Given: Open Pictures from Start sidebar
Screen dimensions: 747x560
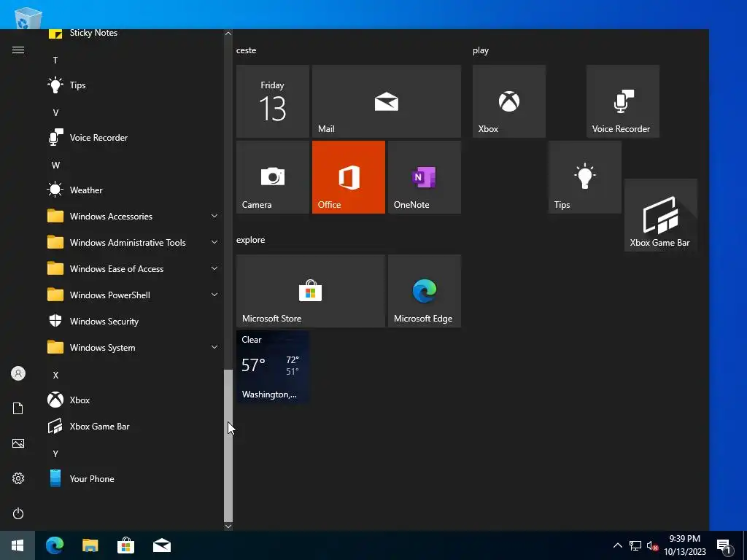Looking at the screenshot, I should pyautogui.click(x=18, y=443).
